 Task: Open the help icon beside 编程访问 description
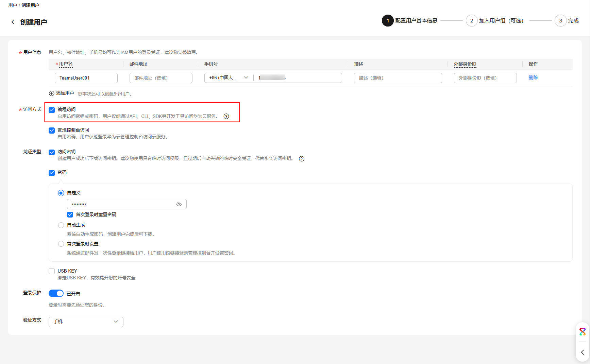coord(226,117)
